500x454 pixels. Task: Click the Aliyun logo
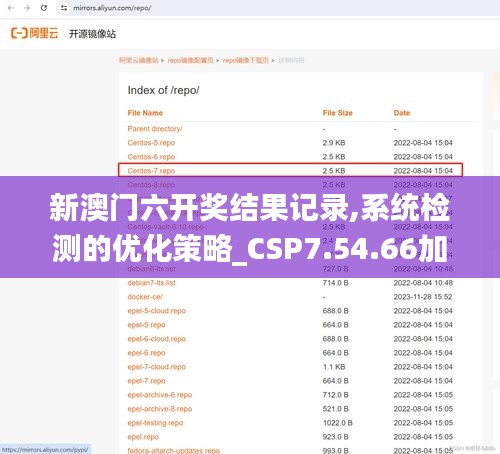[35, 33]
